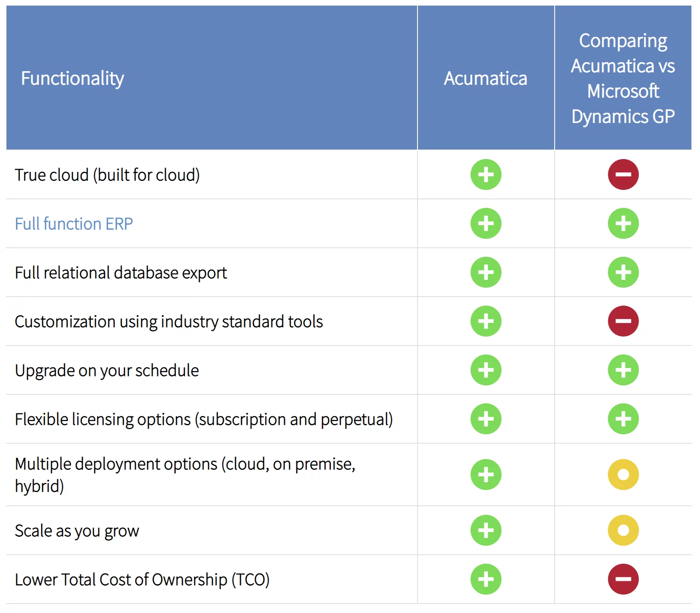Select the Acumatica column header
The height and width of the screenshot is (613, 700).
coord(485,78)
